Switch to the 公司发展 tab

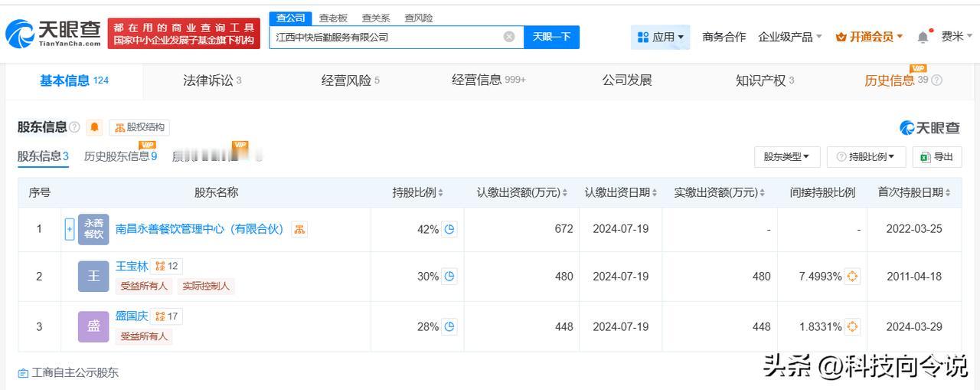tap(627, 80)
